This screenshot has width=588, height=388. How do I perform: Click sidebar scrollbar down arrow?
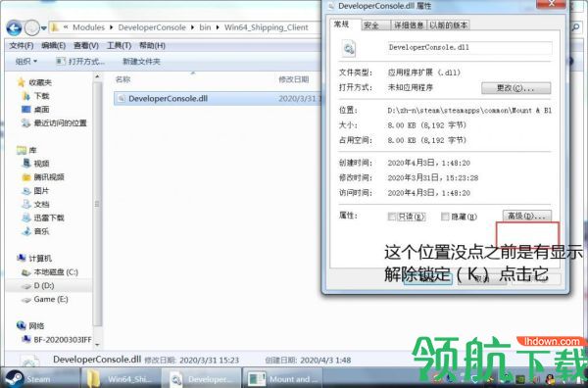[x=97, y=345]
